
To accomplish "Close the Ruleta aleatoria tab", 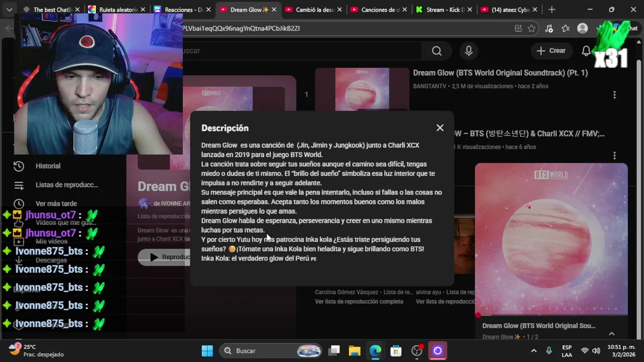I will click(x=143, y=10).
